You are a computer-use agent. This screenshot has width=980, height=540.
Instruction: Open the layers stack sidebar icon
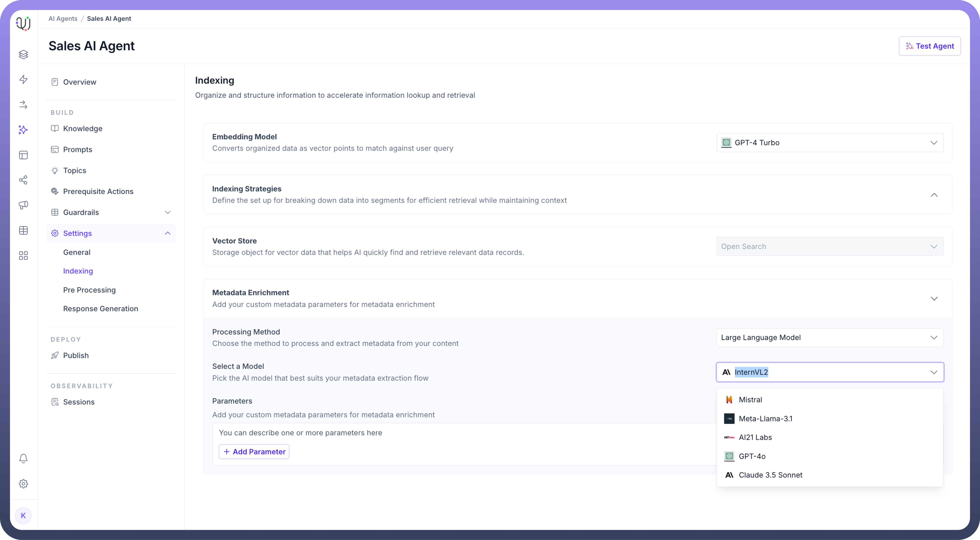click(23, 54)
